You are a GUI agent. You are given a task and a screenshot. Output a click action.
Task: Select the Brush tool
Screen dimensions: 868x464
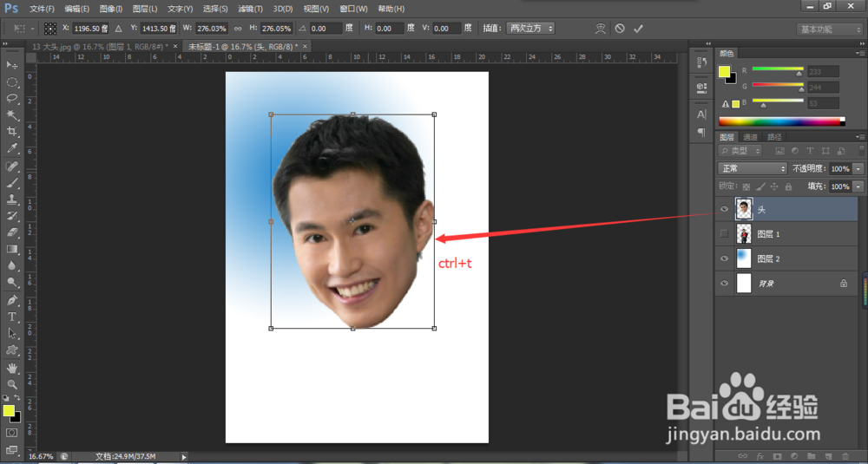(11, 182)
